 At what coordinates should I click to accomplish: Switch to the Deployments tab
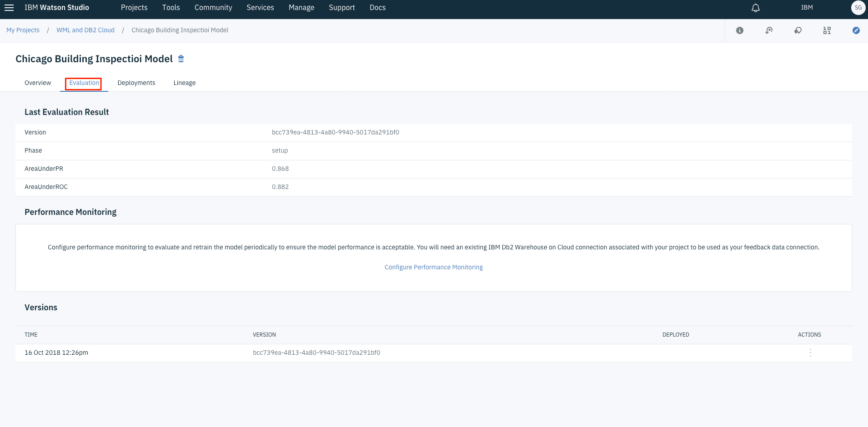pyautogui.click(x=136, y=83)
